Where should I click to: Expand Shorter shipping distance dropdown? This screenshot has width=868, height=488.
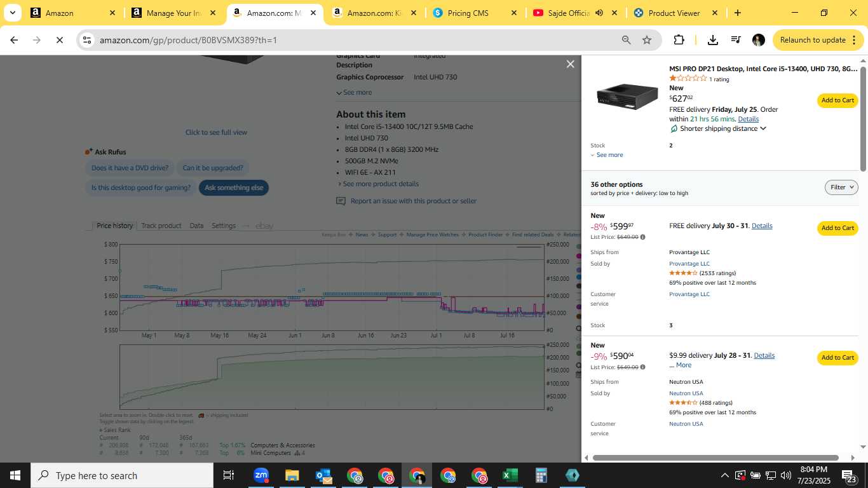(722, 128)
